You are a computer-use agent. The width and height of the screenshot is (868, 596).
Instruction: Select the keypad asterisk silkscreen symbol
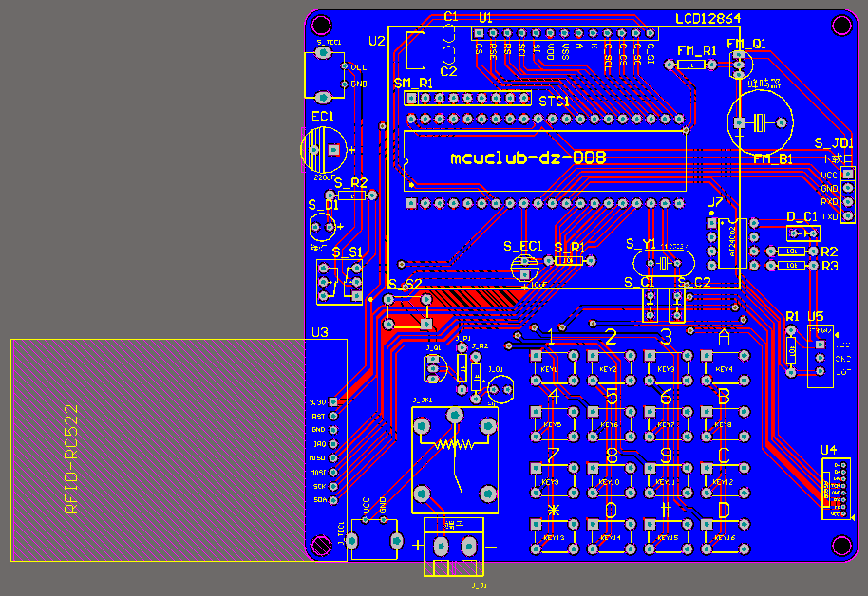click(553, 511)
